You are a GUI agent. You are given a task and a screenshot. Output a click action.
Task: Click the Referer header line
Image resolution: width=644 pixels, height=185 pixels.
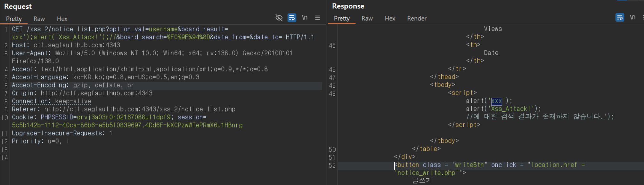click(x=124, y=109)
